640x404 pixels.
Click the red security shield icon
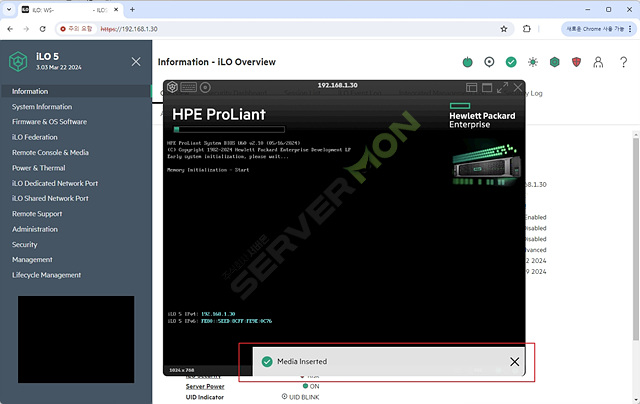576,62
